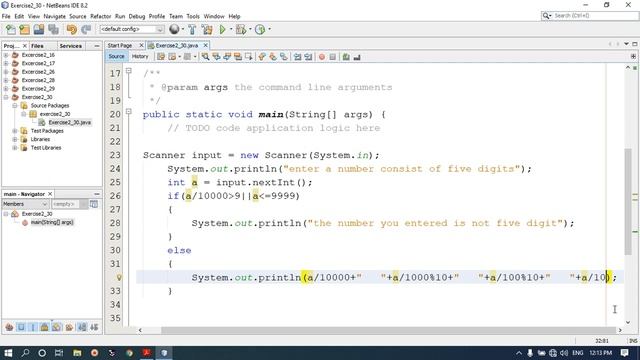The image size is (640, 360).
Task: Clean and Build the project
Action: point(207,29)
